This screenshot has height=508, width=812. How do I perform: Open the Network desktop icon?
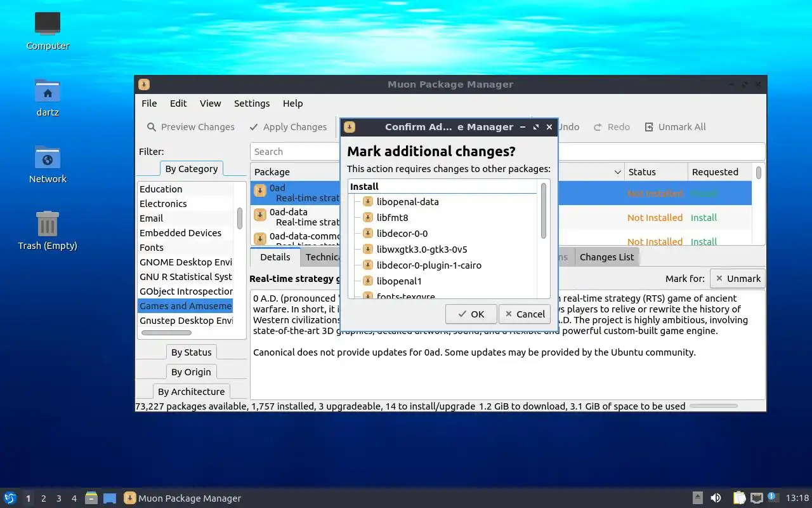click(x=48, y=158)
